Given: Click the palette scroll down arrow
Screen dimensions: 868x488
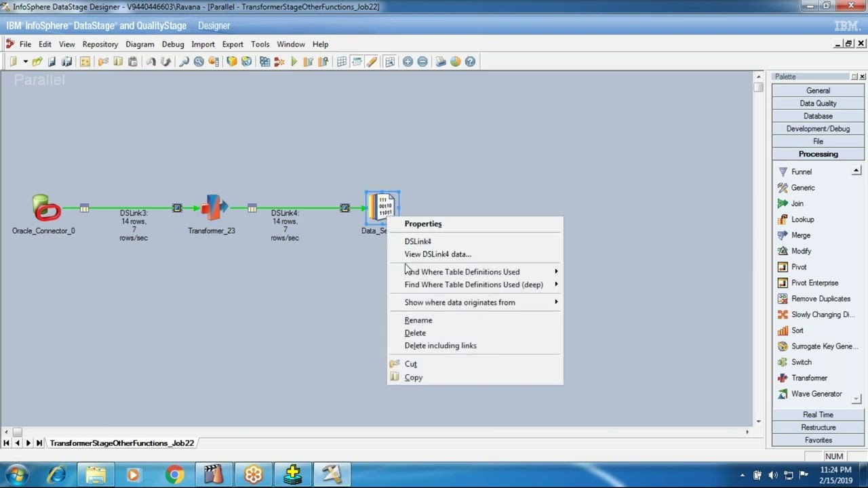Looking at the screenshot, I should (x=856, y=399).
